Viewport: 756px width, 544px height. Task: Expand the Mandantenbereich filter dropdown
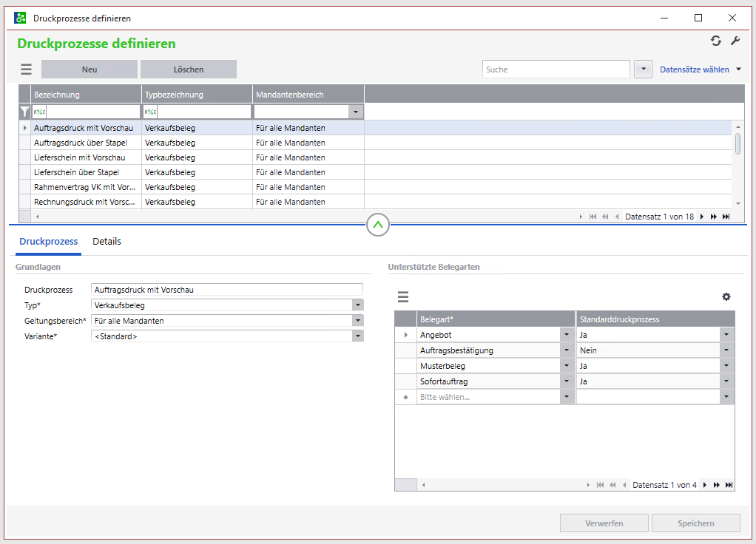[357, 112]
